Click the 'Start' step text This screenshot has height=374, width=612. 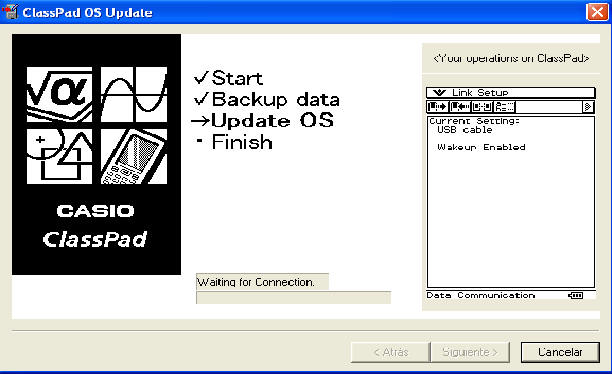pyautogui.click(x=237, y=78)
